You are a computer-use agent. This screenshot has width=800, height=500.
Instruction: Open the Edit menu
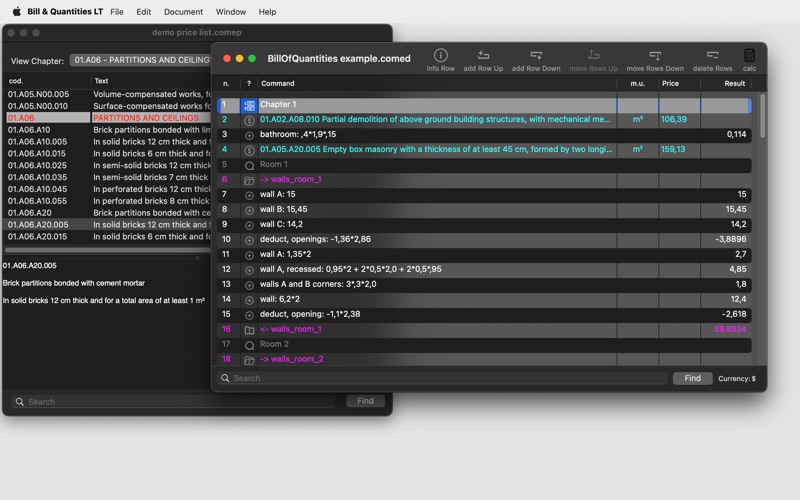[143, 12]
